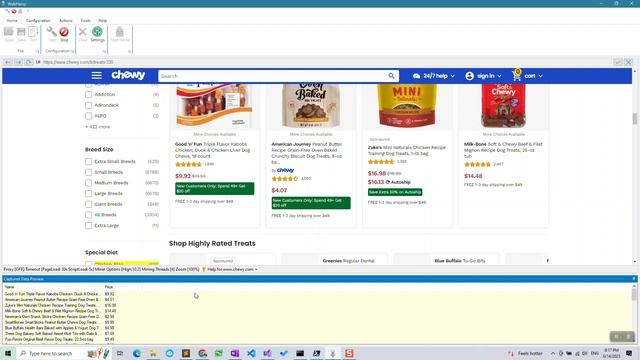Open the Actions ribbon tab
Viewport: 640px width, 360px height.
coord(65,20)
